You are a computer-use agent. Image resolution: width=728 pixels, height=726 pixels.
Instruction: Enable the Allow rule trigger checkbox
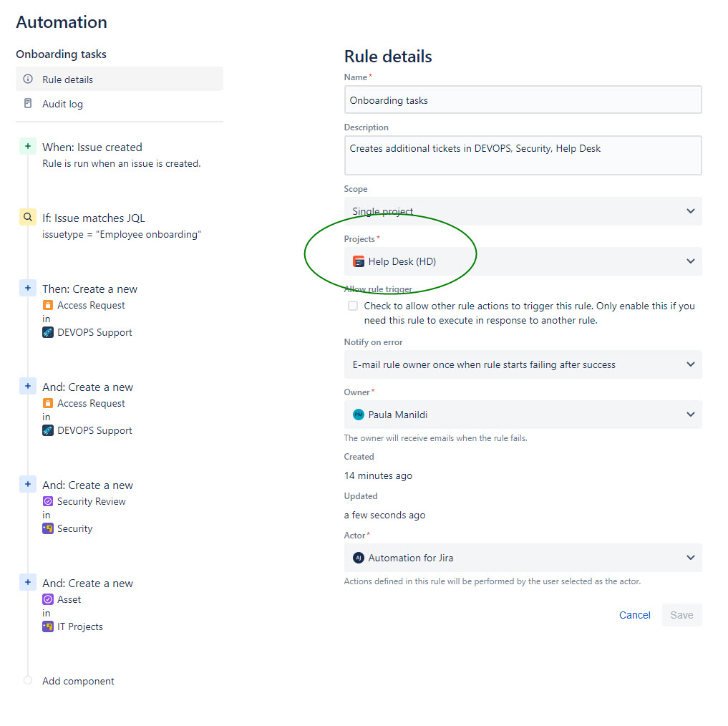353,306
